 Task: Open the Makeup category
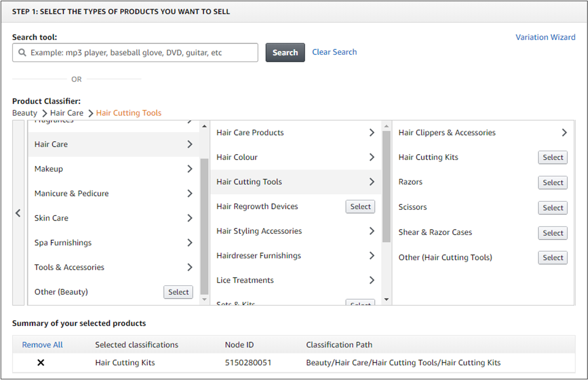pyautogui.click(x=49, y=169)
